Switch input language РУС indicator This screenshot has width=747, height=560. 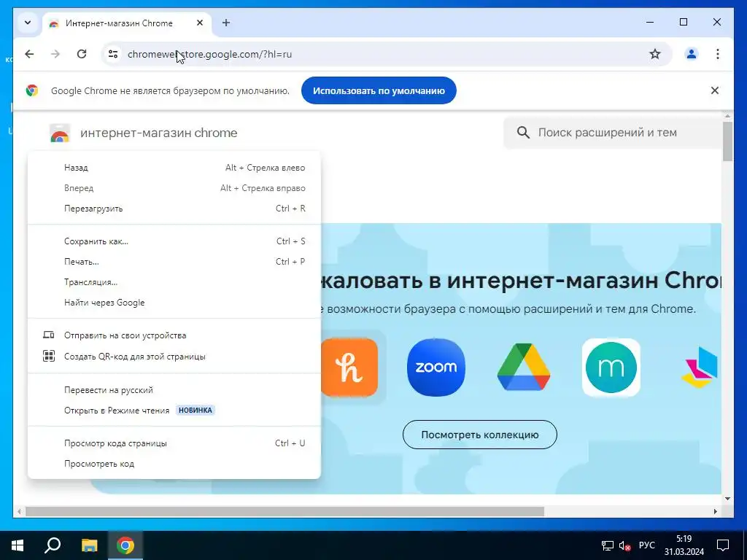(x=647, y=545)
